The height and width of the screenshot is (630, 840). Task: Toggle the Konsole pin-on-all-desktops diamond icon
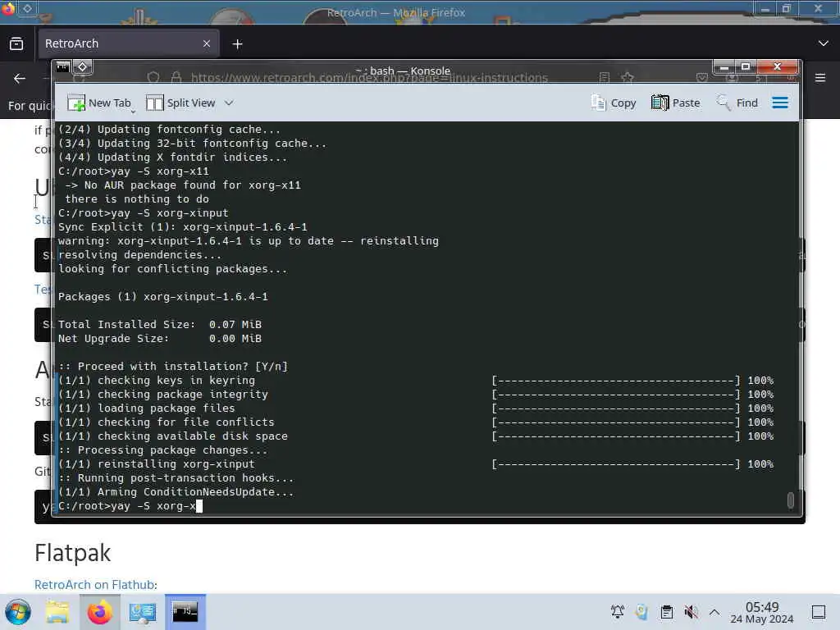[83, 67]
